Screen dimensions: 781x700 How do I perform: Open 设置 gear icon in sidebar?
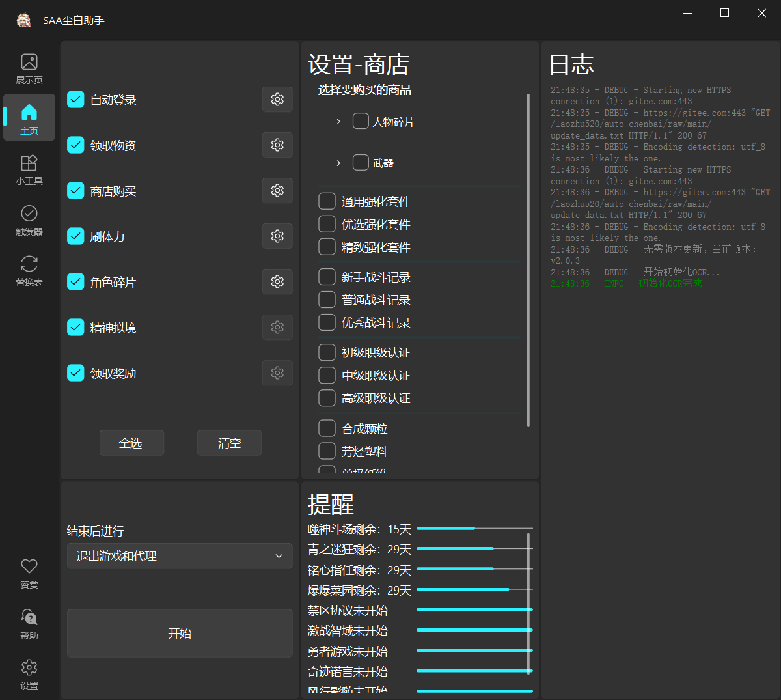29,674
